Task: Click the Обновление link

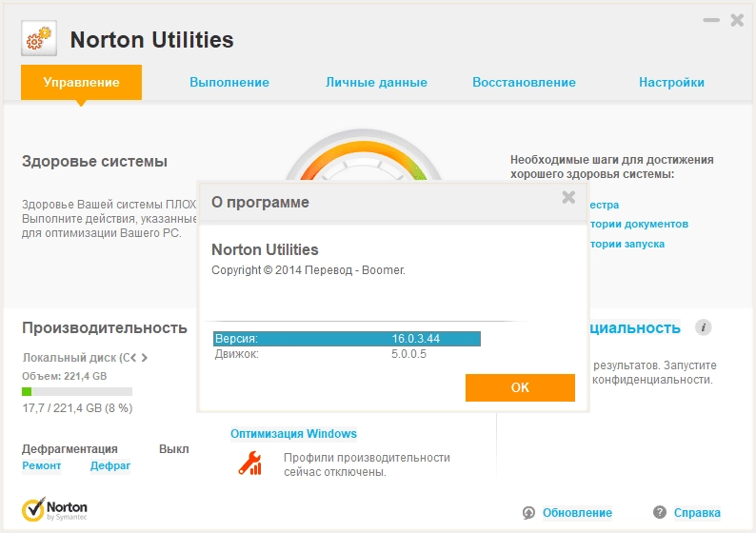Action: coord(577,513)
